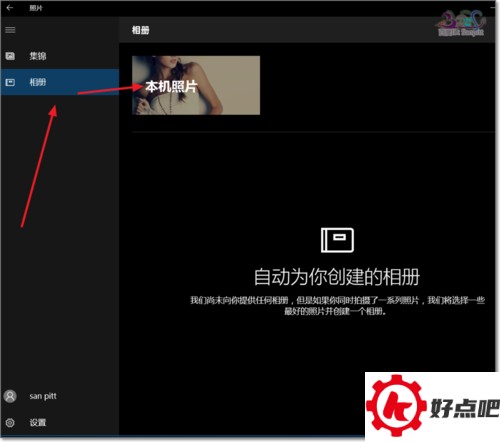This screenshot has height=442, width=500.
Task: Open 设置 settings label
Action: click(38, 422)
